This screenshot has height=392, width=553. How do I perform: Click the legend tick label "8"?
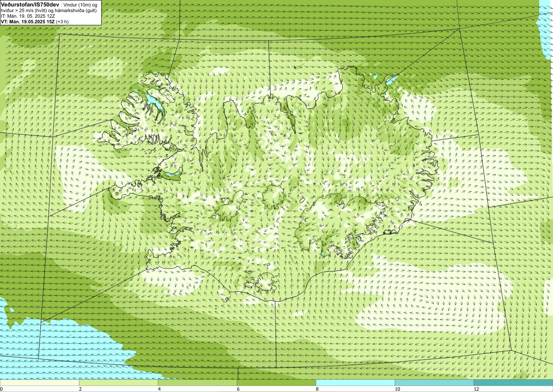[318, 389]
